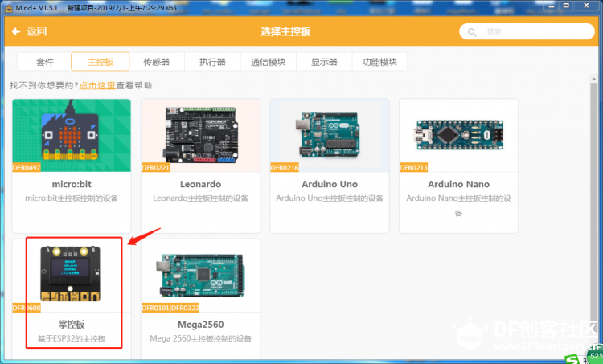Click the Leonardo主控板控制的设备 description
The image size is (603, 364).
pyautogui.click(x=200, y=198)
